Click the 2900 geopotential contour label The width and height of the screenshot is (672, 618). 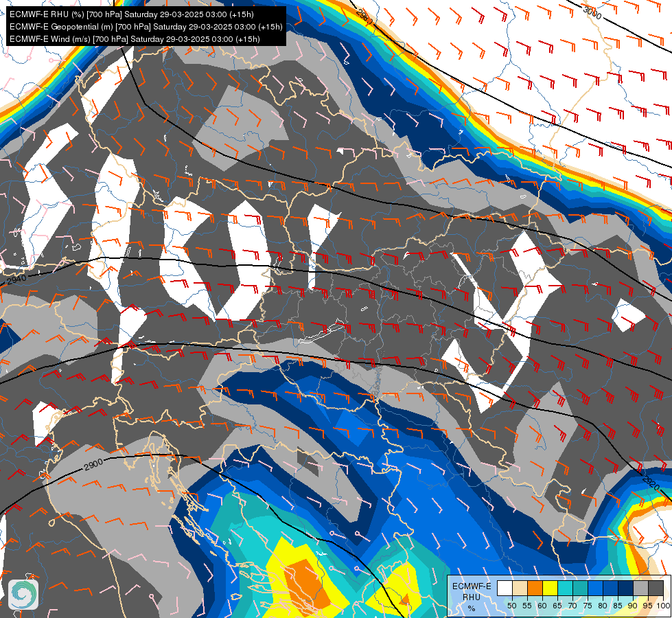(x=93, y=464)
